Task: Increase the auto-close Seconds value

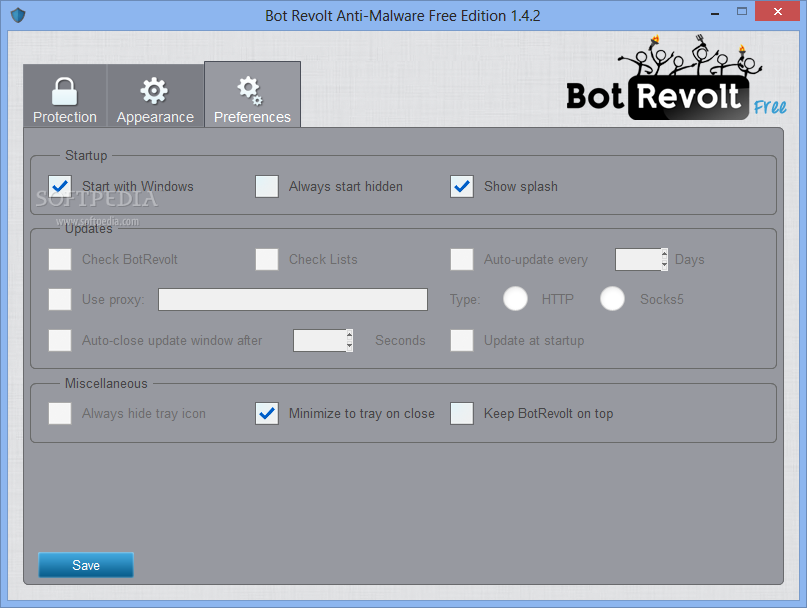Action: coord(349,335)
